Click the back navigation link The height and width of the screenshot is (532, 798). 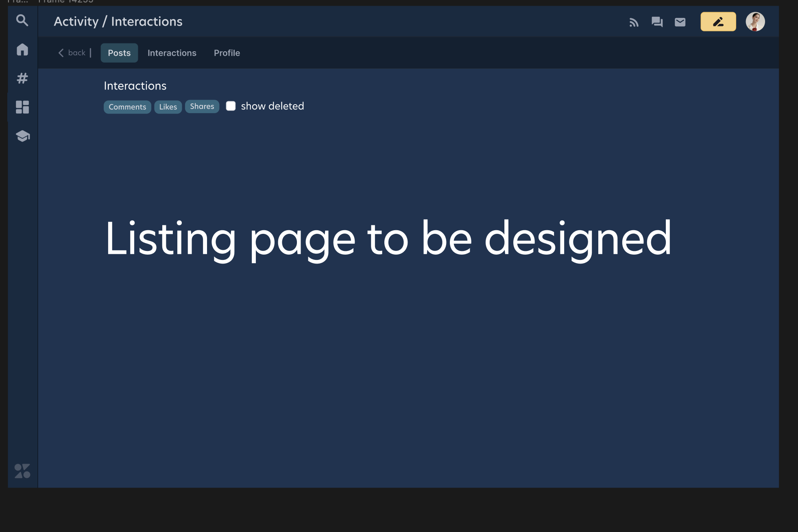tap(72, 52)
